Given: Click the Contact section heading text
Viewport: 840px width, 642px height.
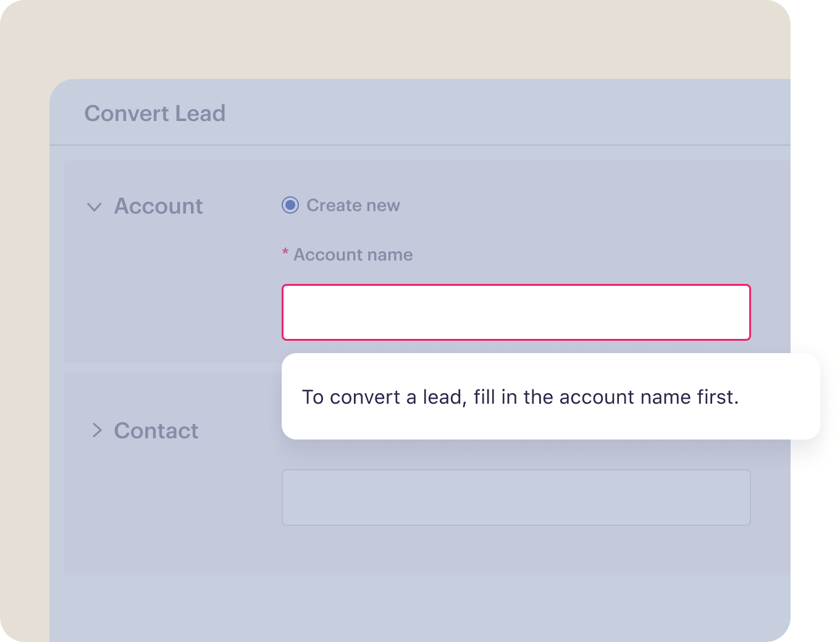Looking at the screenshot, I should 156,431.
